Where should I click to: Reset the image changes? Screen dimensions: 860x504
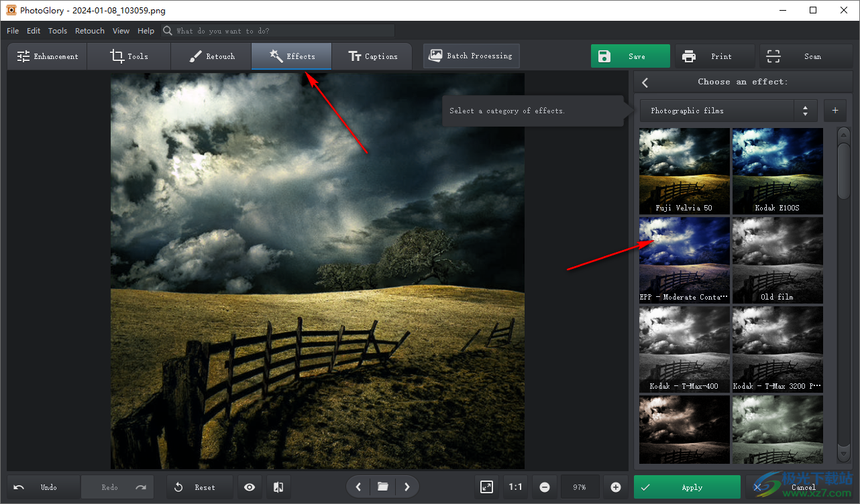tap(200, 487)
